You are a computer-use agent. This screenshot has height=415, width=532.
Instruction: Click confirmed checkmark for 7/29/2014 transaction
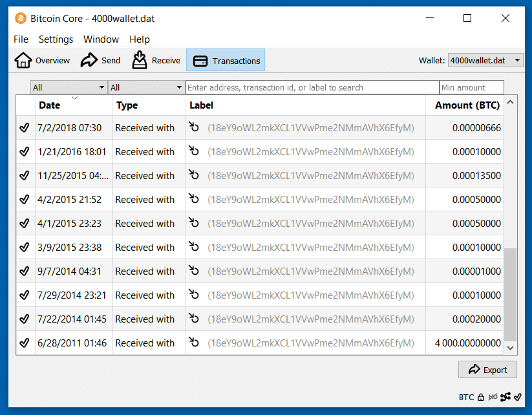click(x=25, y=295)
